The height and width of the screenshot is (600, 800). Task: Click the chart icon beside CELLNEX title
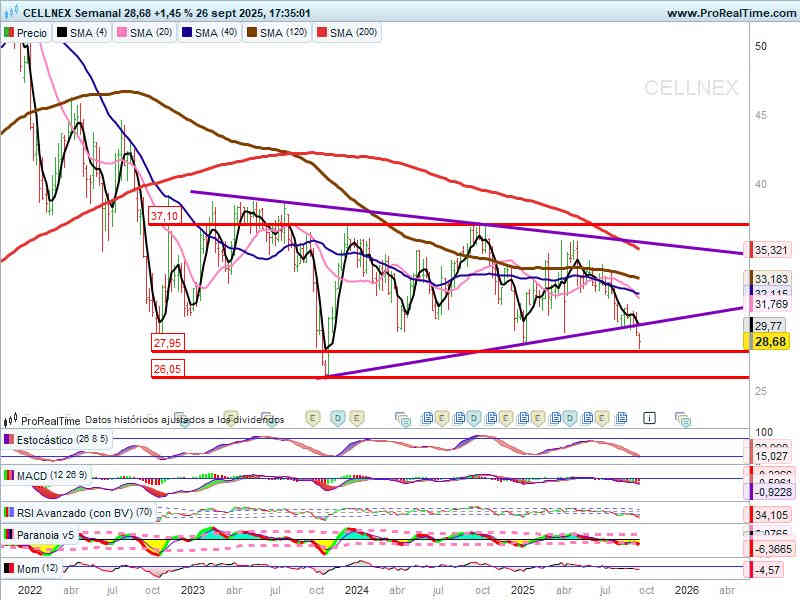click(11, 12)
